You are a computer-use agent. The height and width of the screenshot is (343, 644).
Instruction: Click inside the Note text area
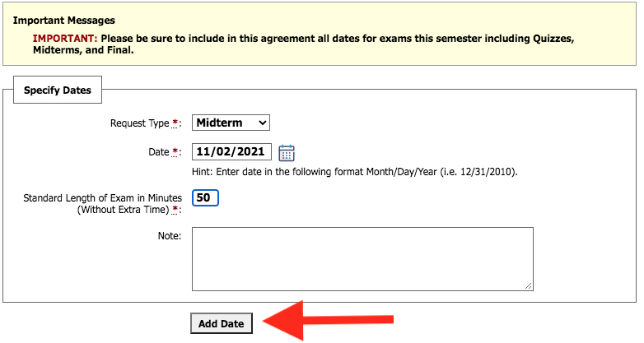(x=362, y=259)
